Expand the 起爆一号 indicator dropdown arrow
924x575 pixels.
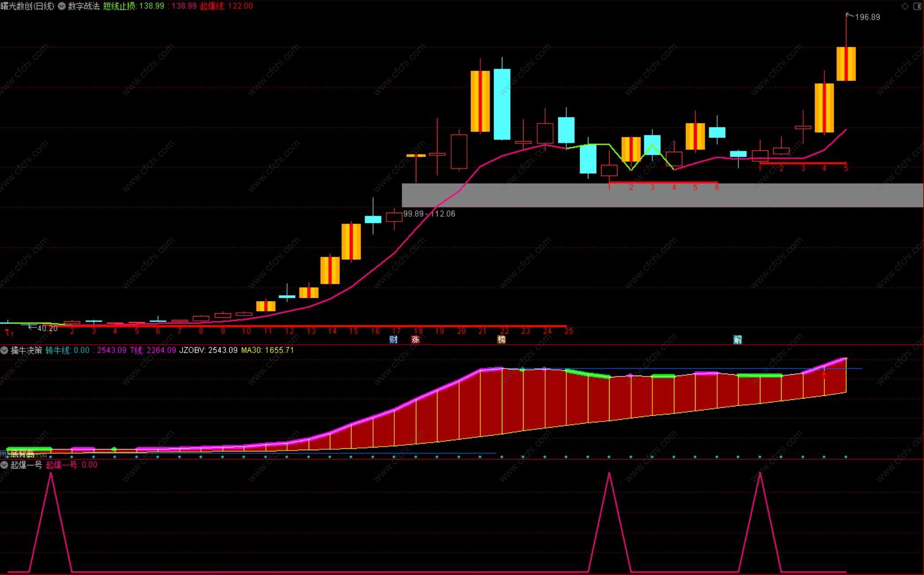coord(4,465)
